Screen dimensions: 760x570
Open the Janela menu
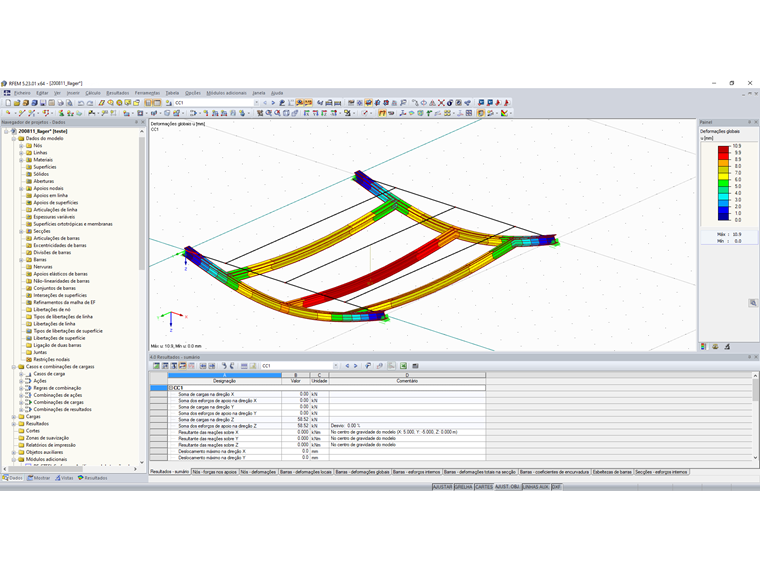tap(259, 93)
